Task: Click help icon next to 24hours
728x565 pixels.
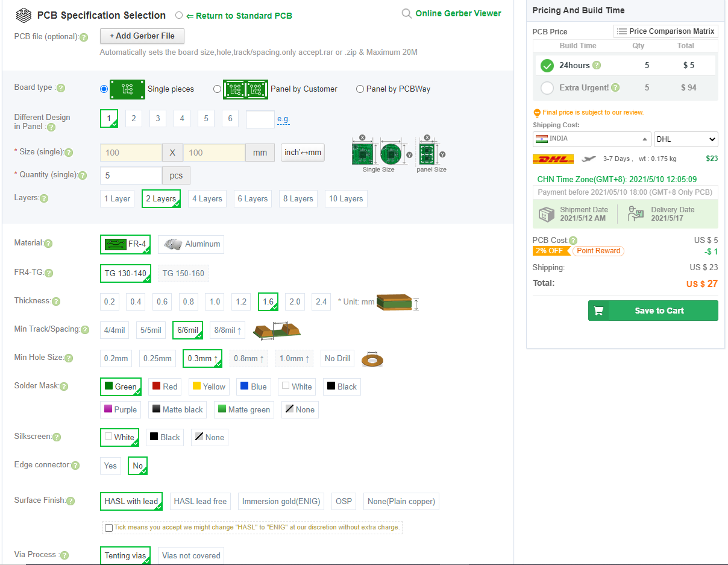Action: 597,65
